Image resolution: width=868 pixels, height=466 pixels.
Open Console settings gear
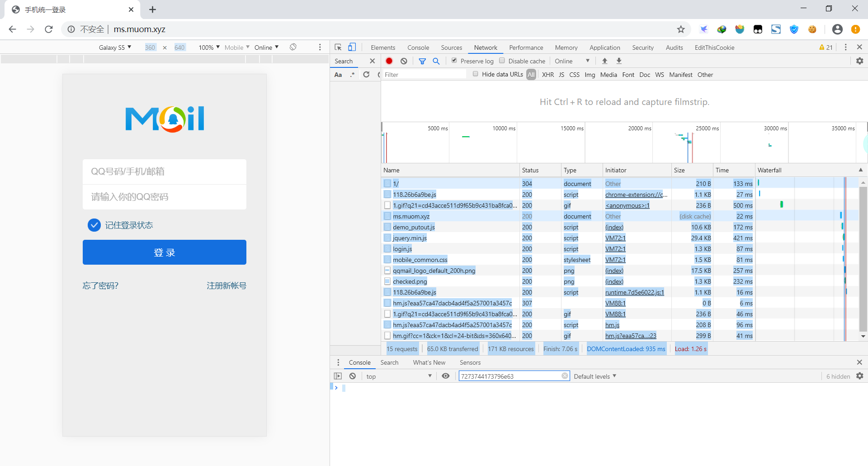(859, 376)
